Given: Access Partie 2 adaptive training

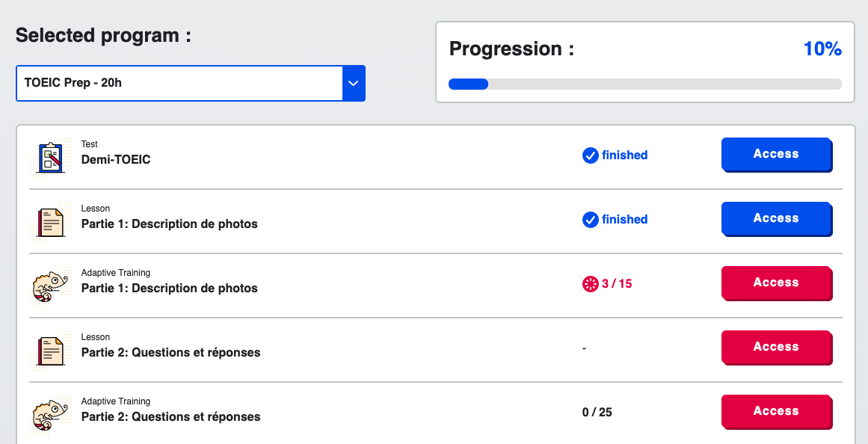Looking at the screenshot, I should (x=776, y=411).
